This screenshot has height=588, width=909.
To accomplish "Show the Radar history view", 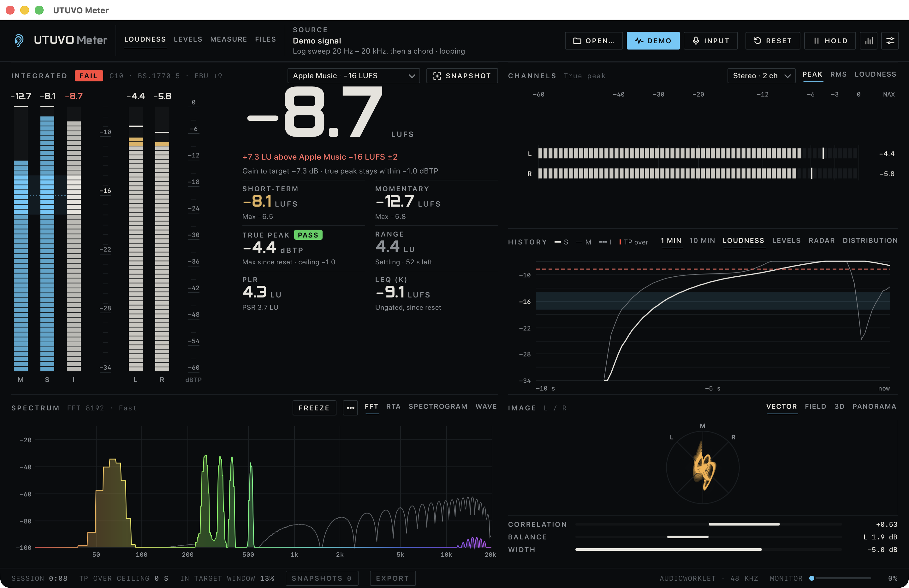I will point(822,241).
